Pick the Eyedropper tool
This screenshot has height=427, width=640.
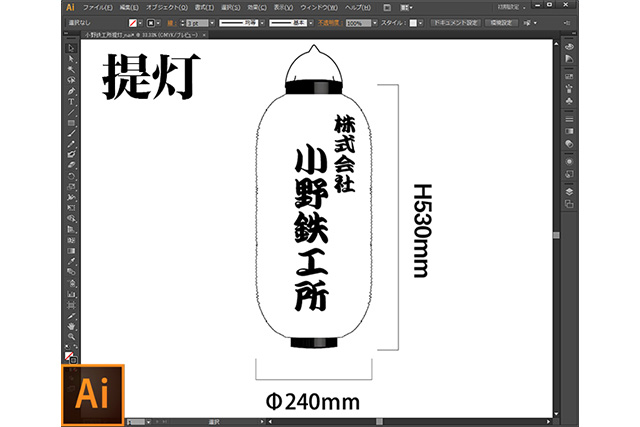pyautogui.click(x=71, y=261)
